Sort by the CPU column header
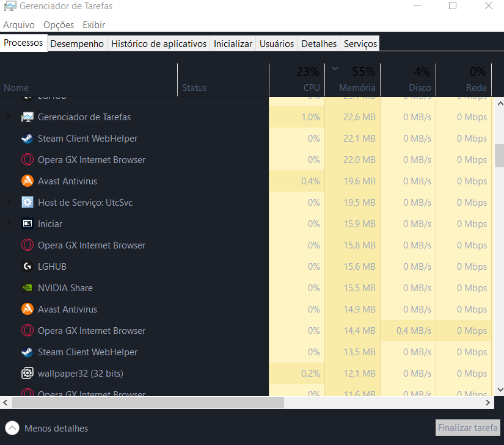 [297, 80]
